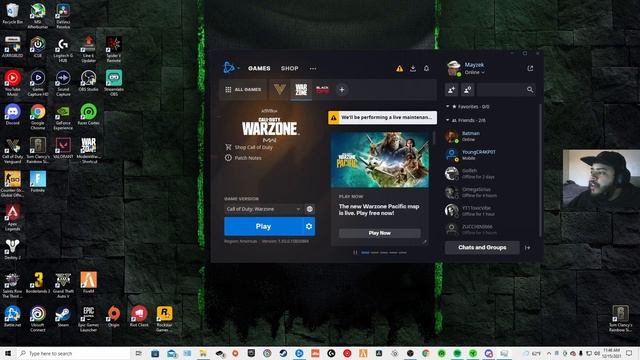640x360 pixels.
Task: Open the Steam desktop shortcut
Action: 63,317
